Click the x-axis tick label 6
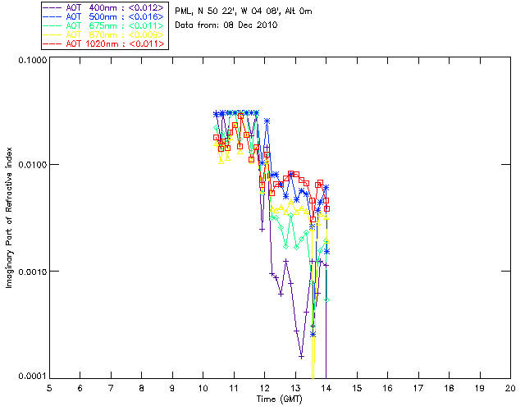 tap(80, 389)
